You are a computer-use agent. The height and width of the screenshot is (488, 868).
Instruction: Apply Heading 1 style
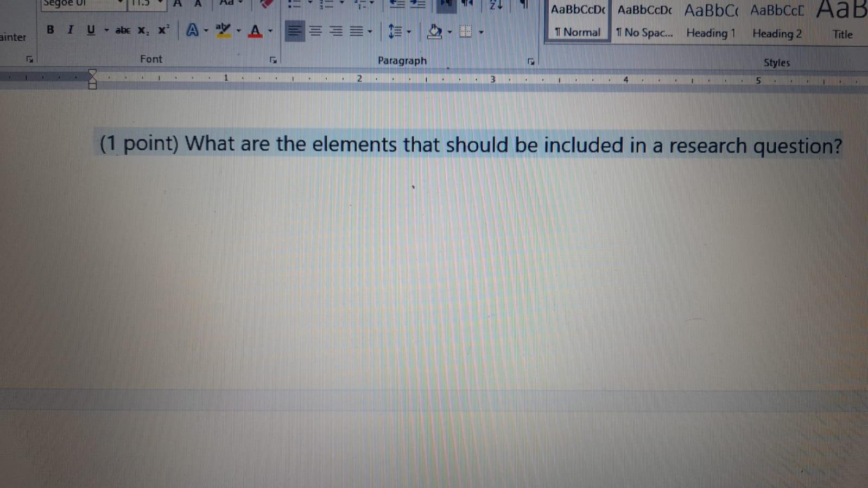pyautogui.click(x=711, y=22)
